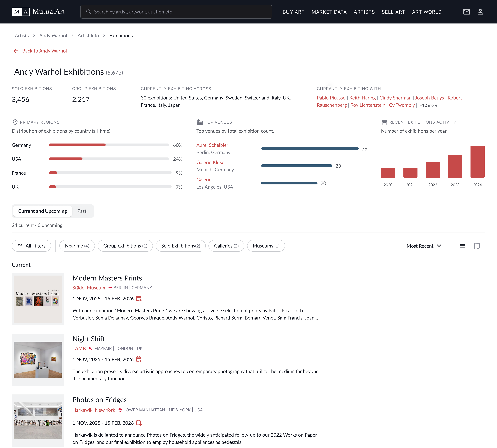Image resolution: width=497 pixels, height=448 pixels.
Task: Open Night Shift exhibition title
Action: point(89,339)
